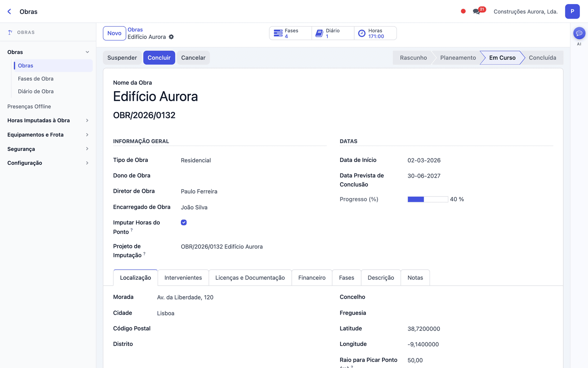Image resolution: width=588 pixels, height=368 pixels.
Task: Click the Suspender button
Action: point(122,58)
